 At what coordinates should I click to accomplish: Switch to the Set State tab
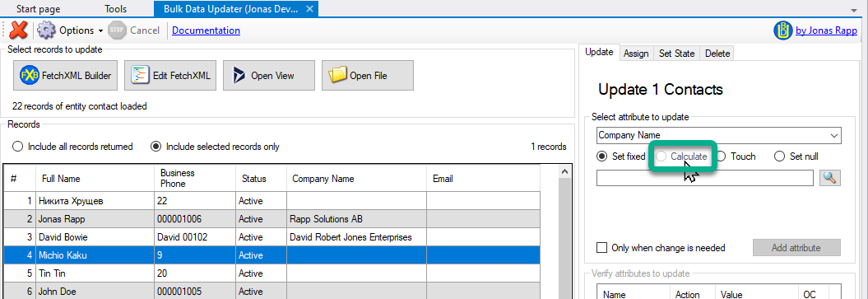click(676, 54)
